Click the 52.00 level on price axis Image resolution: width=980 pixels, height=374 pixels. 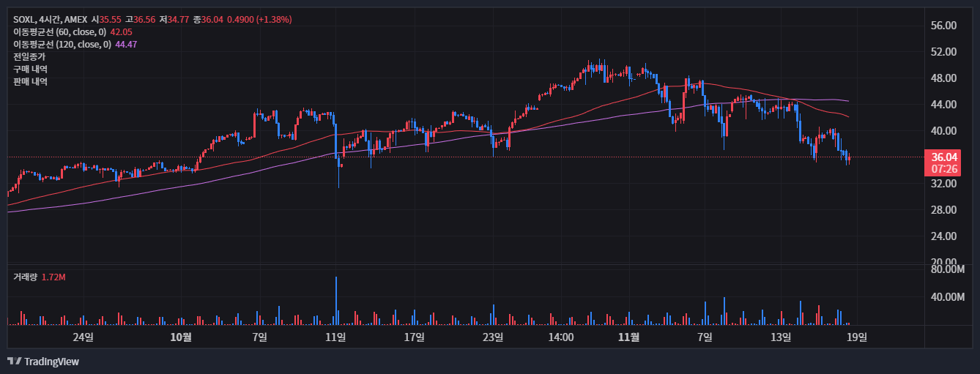(943, 52)
